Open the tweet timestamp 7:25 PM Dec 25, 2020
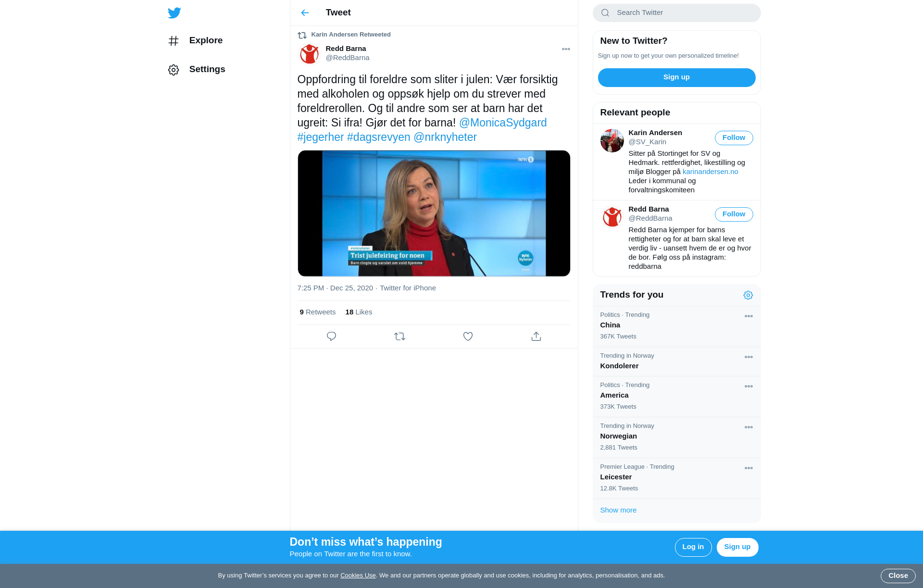The height and width of the screenshot is (588, 923). (335, 288)
